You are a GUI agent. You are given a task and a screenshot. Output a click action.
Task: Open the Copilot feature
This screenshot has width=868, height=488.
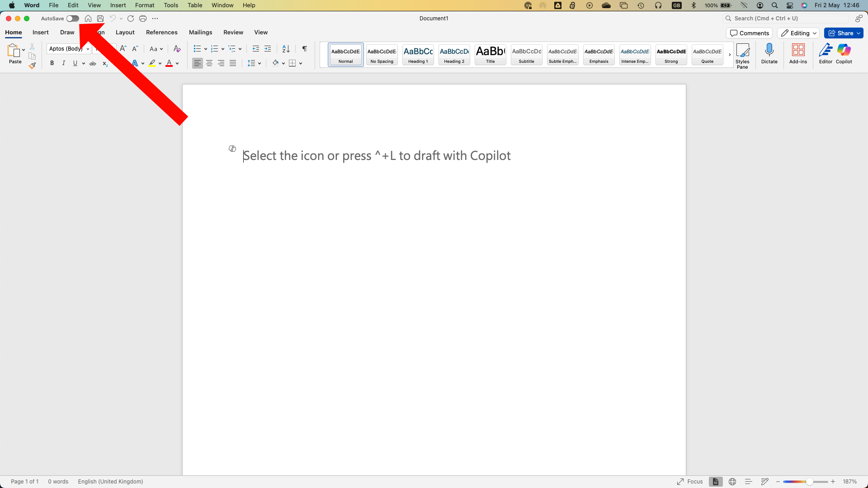point(843,53)
